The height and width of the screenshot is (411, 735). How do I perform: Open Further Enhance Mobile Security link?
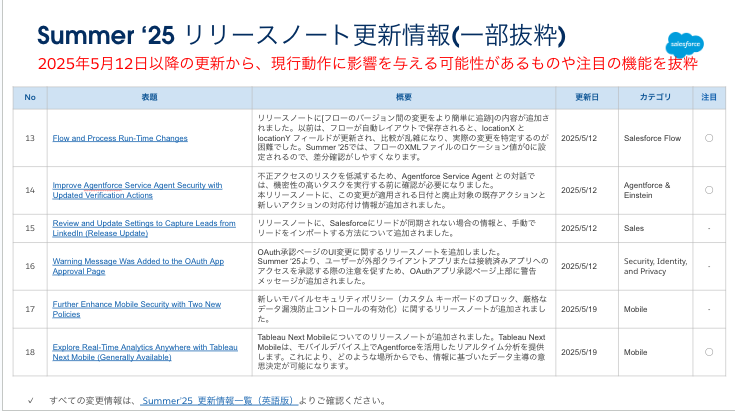pyautogui.click(x=137, y=309)
